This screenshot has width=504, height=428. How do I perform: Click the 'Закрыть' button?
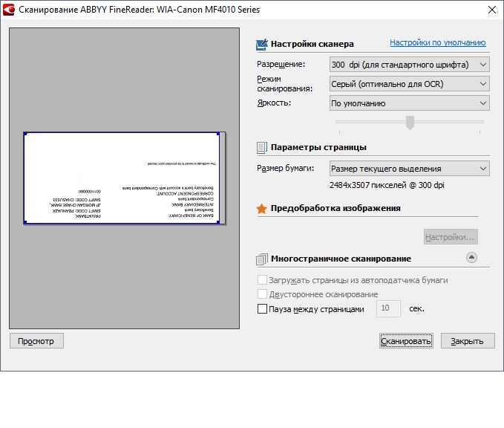(x=468, y=341)
